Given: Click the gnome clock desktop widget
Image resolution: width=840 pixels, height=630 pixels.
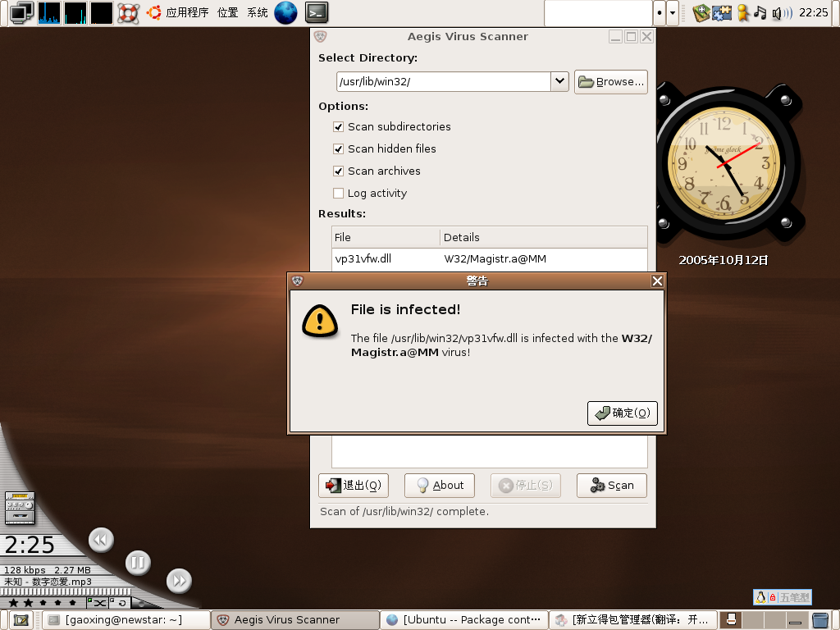Looking at the screenshot, I should point(724,163).
